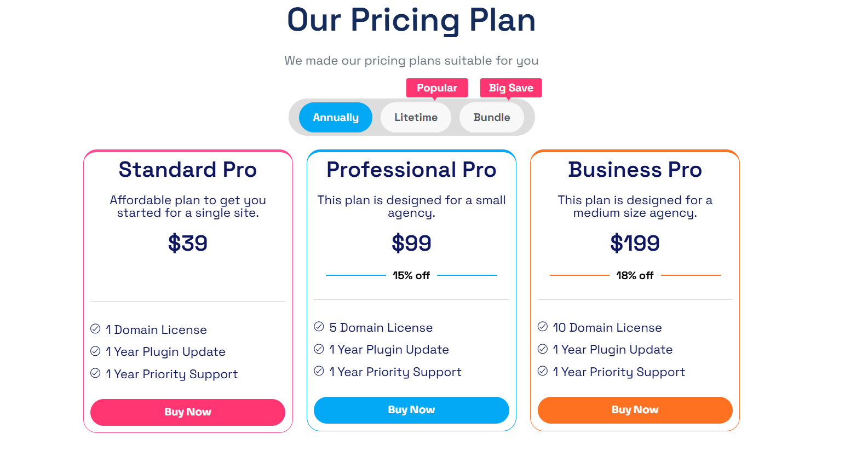This screenshot has height=451, width=868.
Task: Click Business Pro's 1 Year Plugin Update checkmark
Action: pos(543,349)
